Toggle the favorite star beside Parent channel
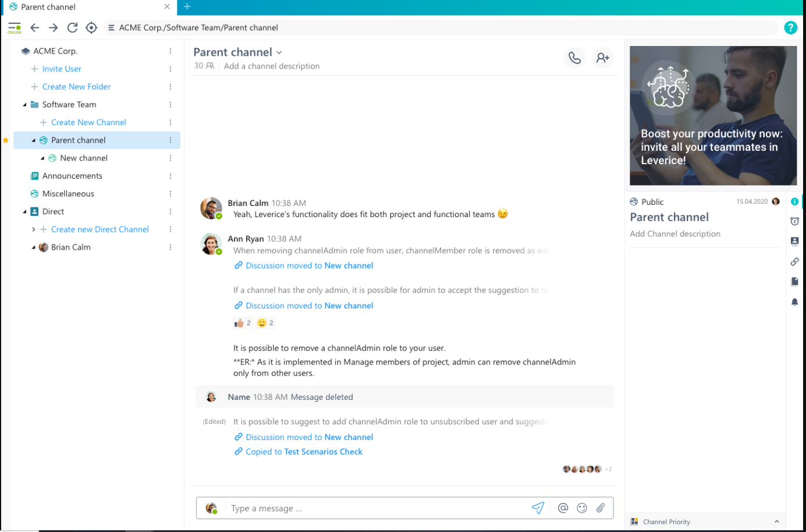This screenshot has width=806, height=532. 6,140
